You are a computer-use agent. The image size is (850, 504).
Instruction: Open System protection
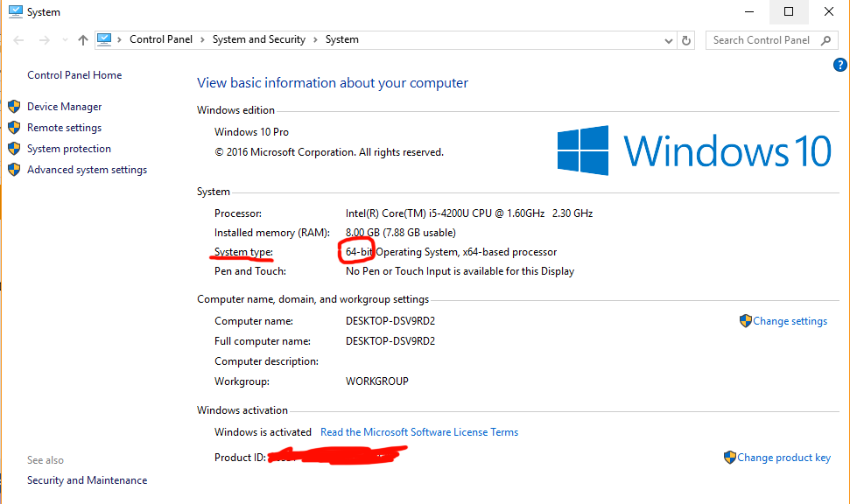click(69, 149)
